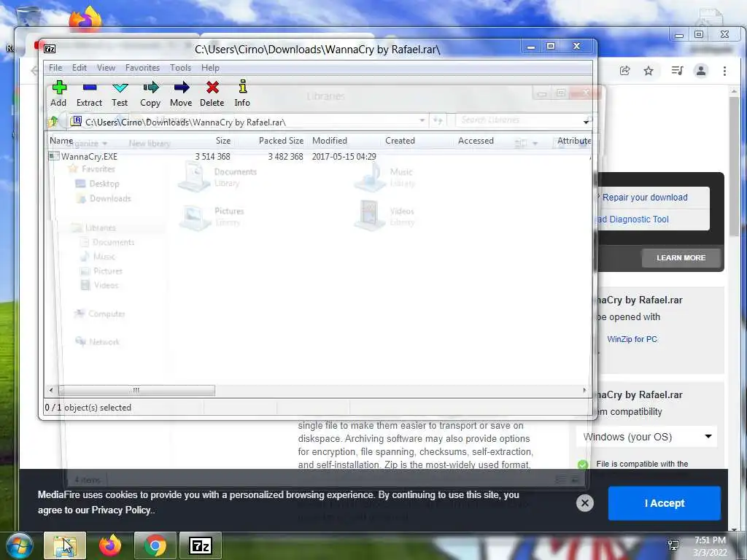Dismiss the MediaFire cookie banner with X
Image resolution: width=747 pixels, height=560 pixels.
pyautogui.click(x=584, y=503)
